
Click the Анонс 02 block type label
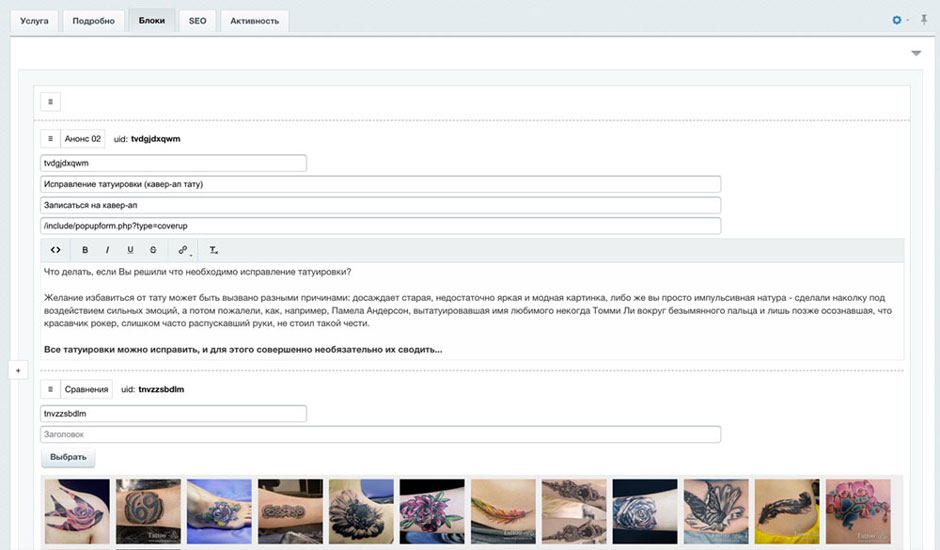pos(82,139)
